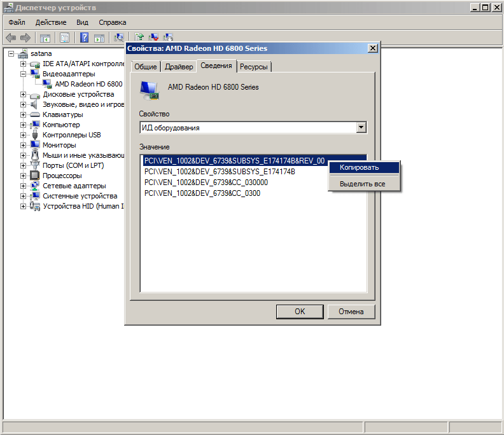Click the Отмена button
Viewport: 504px width, 435px height.
(351, 312)
